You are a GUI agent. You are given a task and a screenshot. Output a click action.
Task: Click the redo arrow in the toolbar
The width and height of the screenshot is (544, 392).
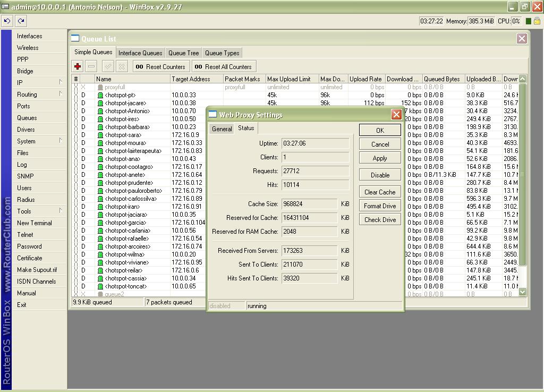tap(21, 21)
